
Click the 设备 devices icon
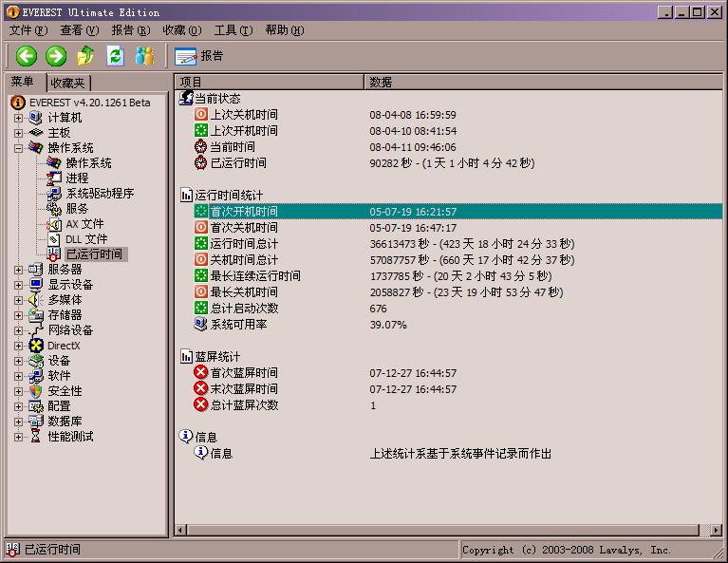36,361
